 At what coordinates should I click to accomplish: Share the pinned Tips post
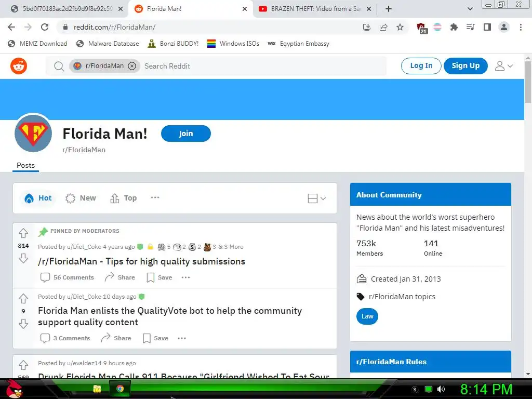point(119,277)
